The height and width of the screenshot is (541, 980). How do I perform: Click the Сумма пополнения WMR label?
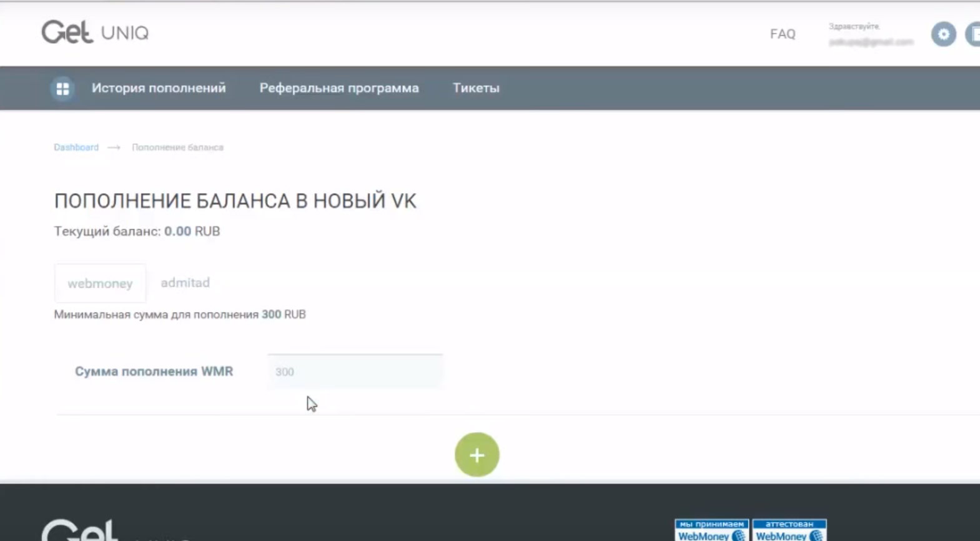click(154, 372)
